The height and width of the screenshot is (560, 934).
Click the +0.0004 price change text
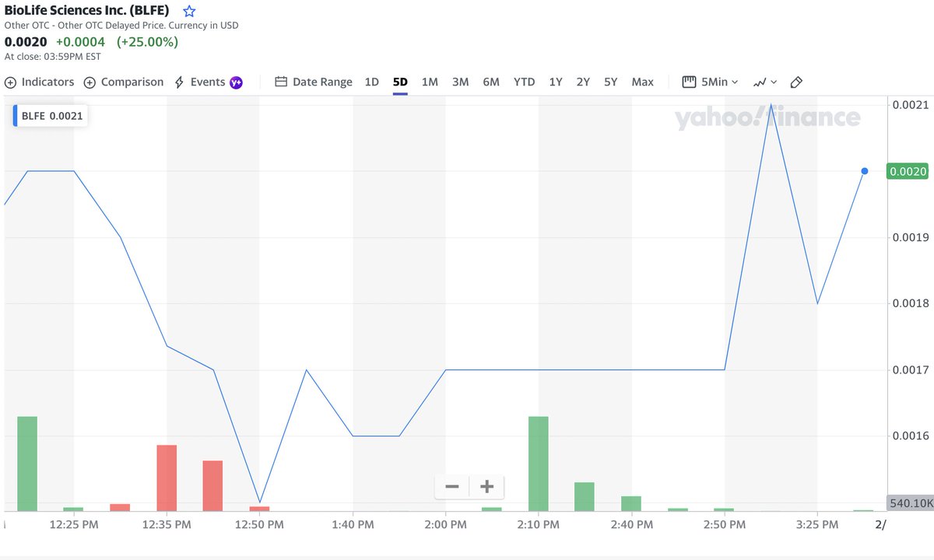coord(80,41)
